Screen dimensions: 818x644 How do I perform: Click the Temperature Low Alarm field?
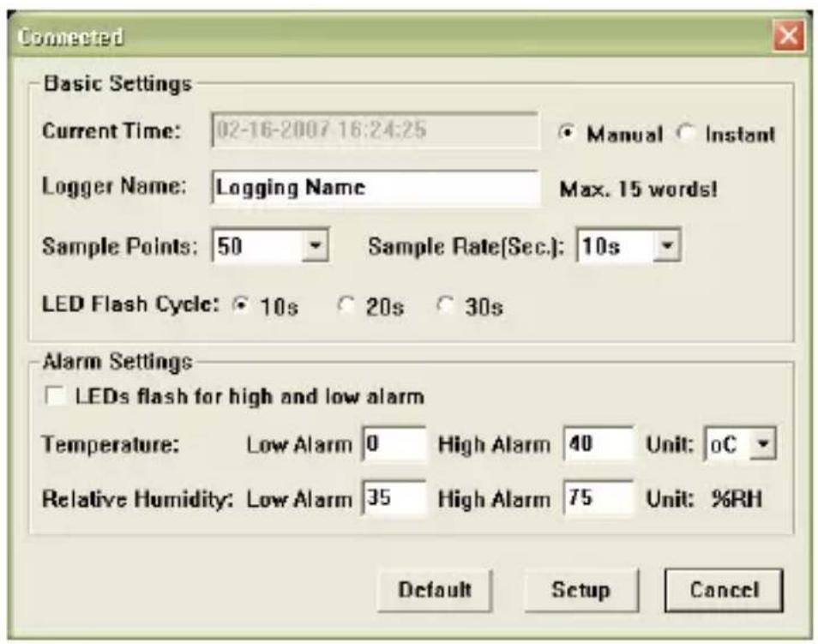(x=394, y=444)
